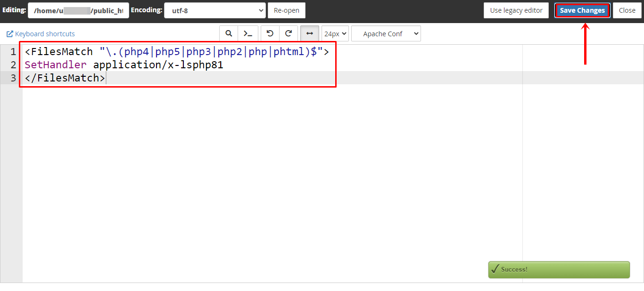The image size is (644, 291).
Task: Toggle word wrap in the toolbar
Action: 310,33
